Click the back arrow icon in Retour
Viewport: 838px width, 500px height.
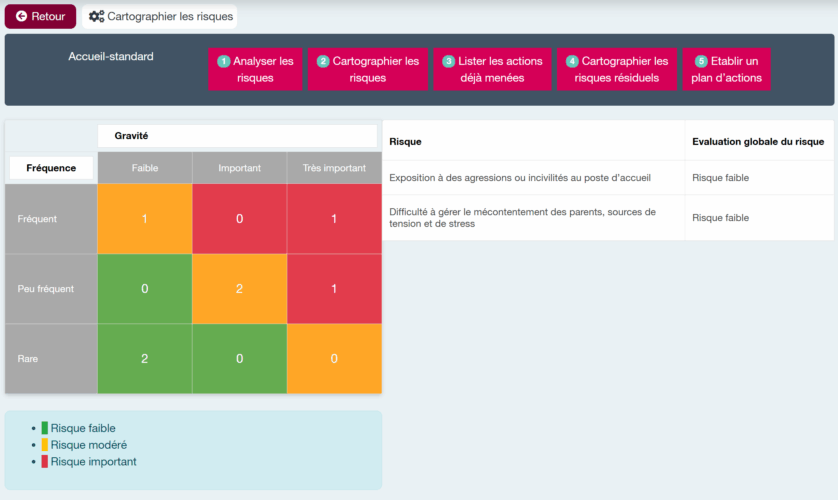tap(22, 17)
